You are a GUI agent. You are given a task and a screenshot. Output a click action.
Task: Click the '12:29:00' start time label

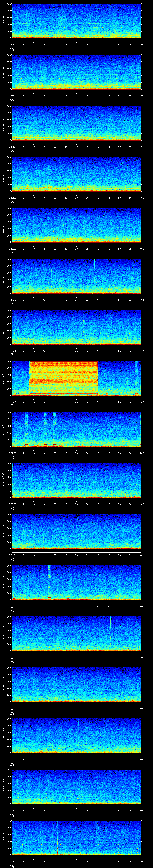click(12, 810)
